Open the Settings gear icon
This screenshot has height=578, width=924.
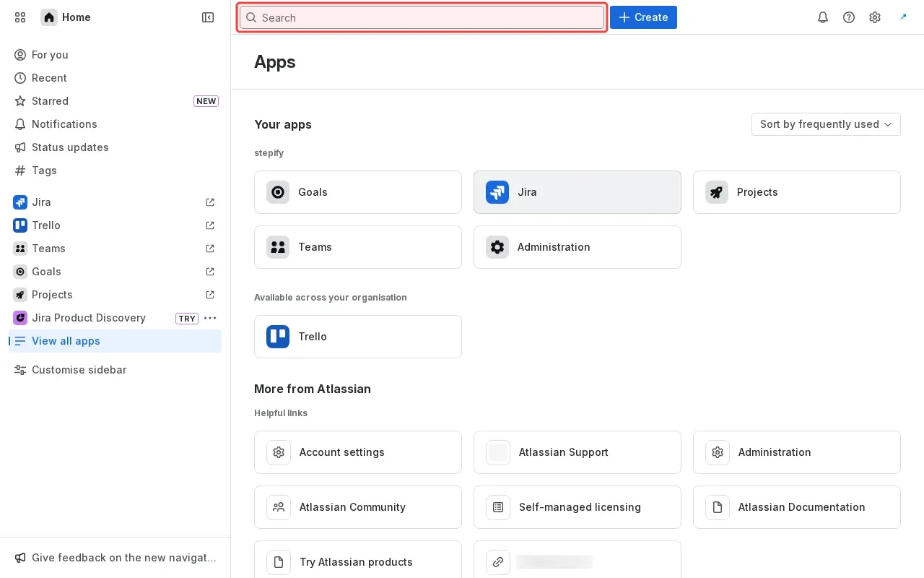pyautogui.click(x=875, y=17)
